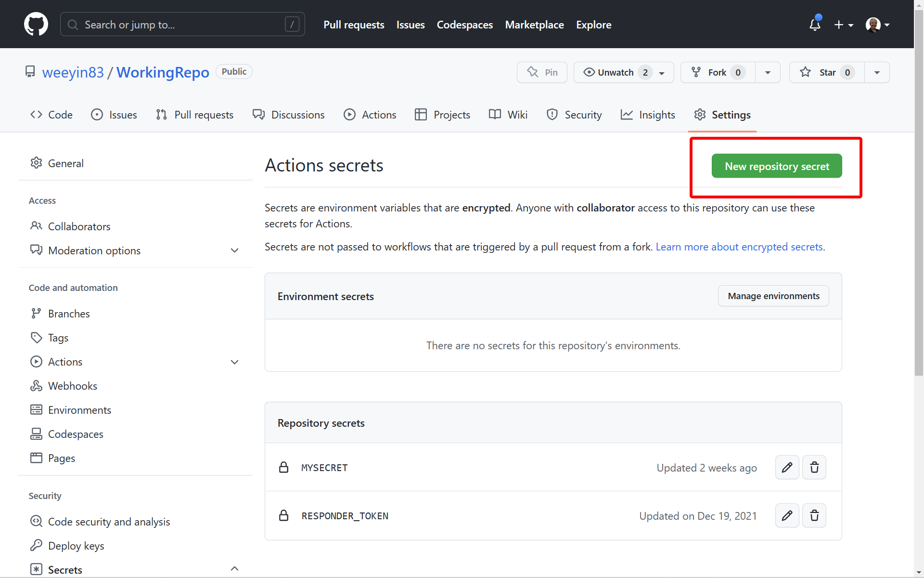The width and height of the screenshot is (924, 578).
Task: Expand the Moderation options menu
Action: tap(234, 251)
